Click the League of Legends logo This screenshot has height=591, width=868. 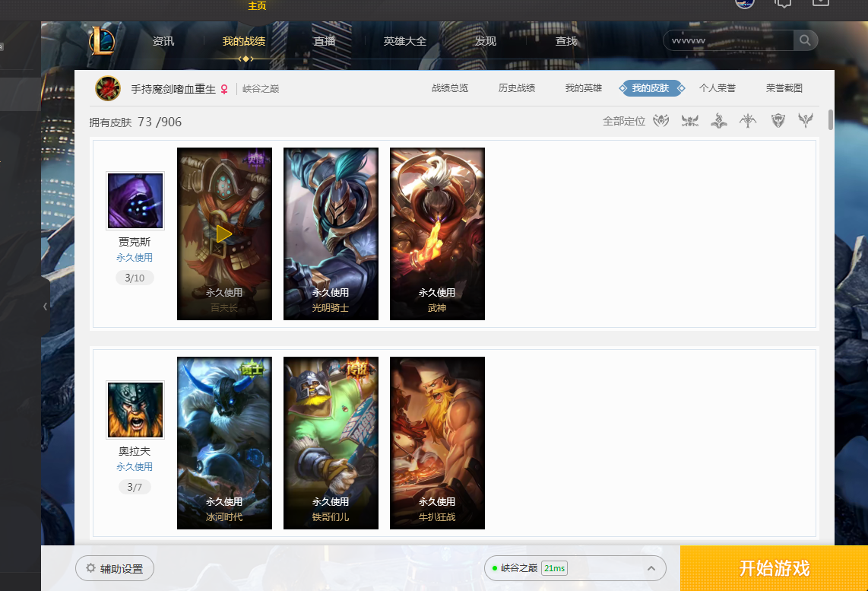pyautogui.click(x=102, y=40)
